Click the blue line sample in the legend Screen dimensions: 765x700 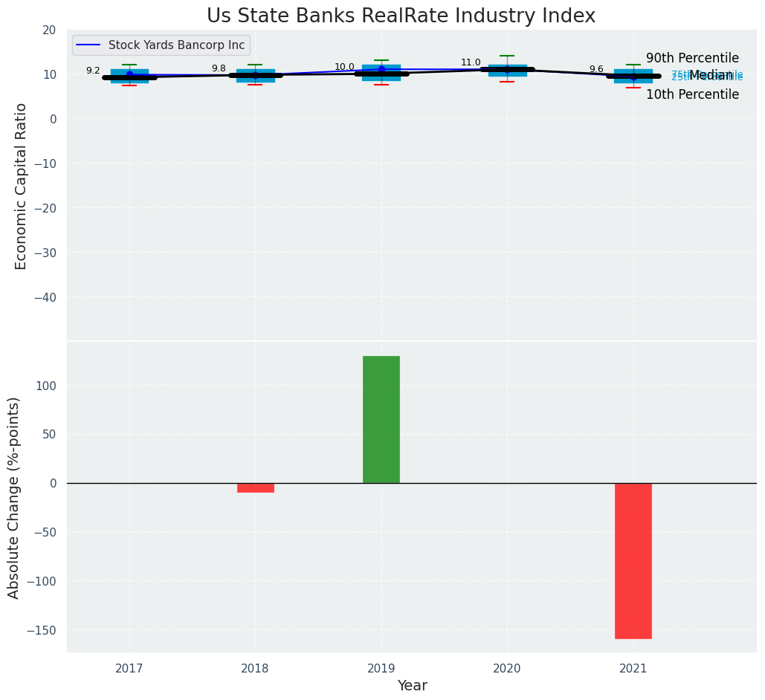coord(89,45)
